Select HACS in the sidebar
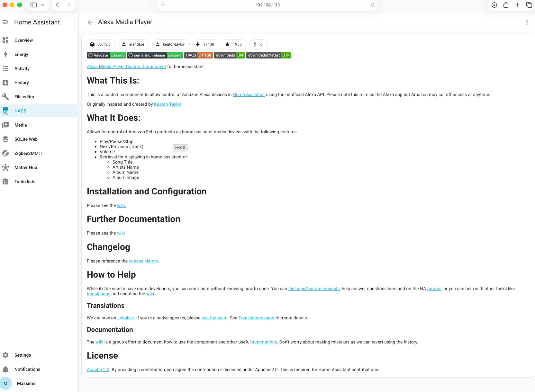535x392 pixels. tap(39, 111)
